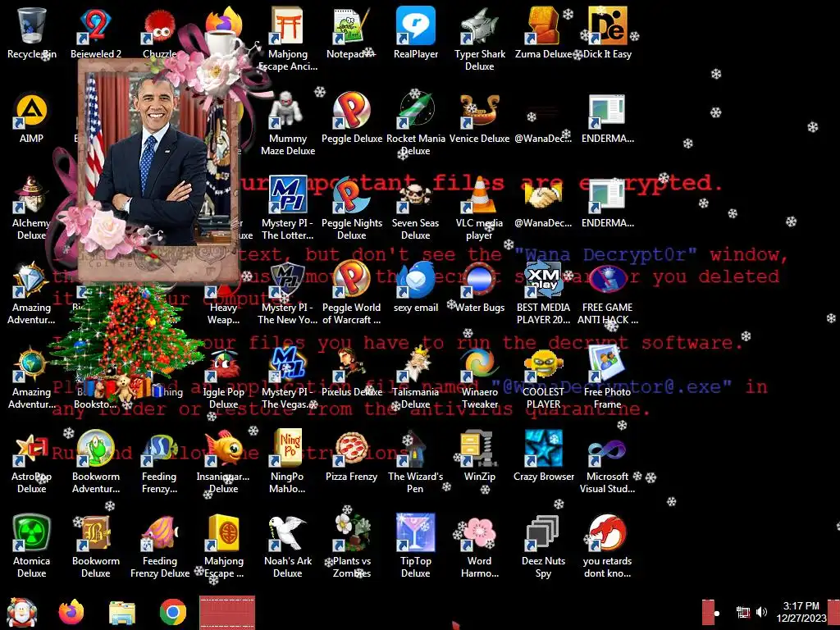This screenshot has width=840, height=630.
Task: Open the handshake @WanaDecryptor shortcut
Action: [x=543, y=203]
